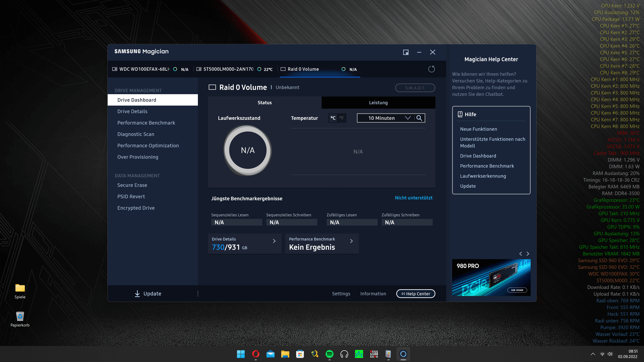Expand hidden system tray icons chevron
This screenshot has width=644, height=362.
[593, 354]
